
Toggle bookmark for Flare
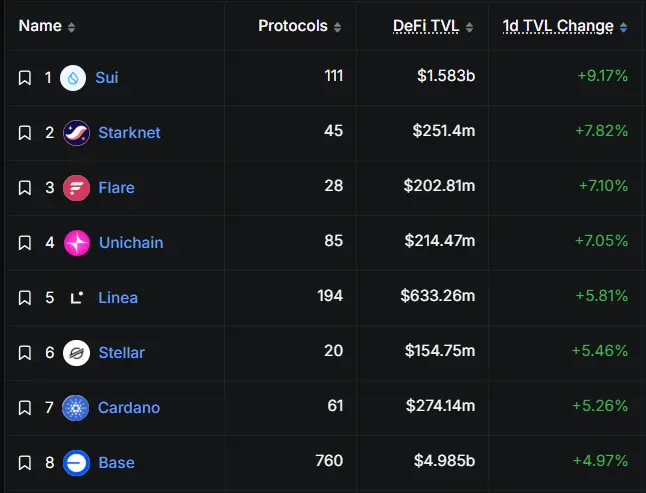(25, 188)
